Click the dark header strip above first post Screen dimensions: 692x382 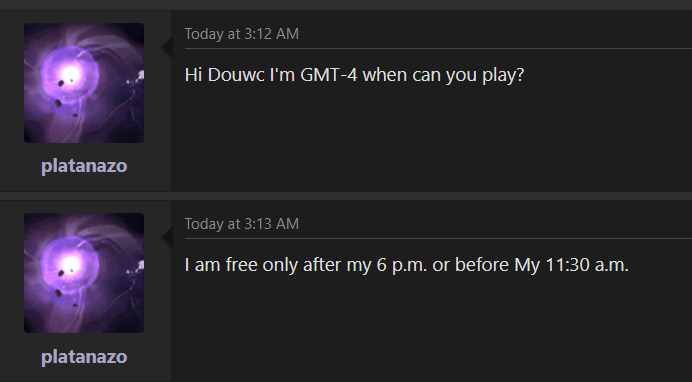pos(346,5)
